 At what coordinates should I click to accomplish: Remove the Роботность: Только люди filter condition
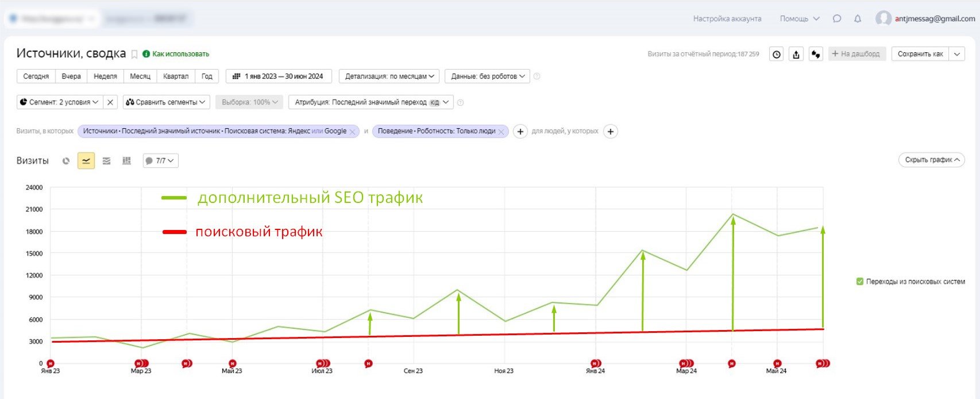[x=501, y=132]
